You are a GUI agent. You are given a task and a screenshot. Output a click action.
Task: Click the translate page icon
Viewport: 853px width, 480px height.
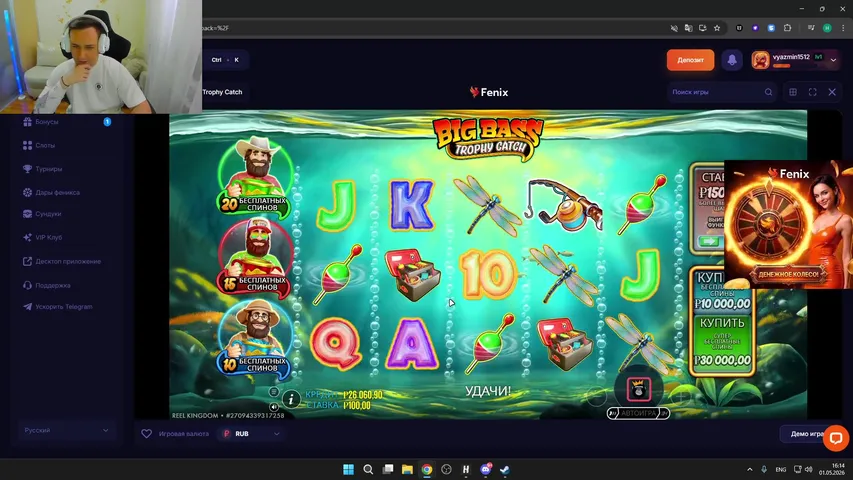pos(688,28)
